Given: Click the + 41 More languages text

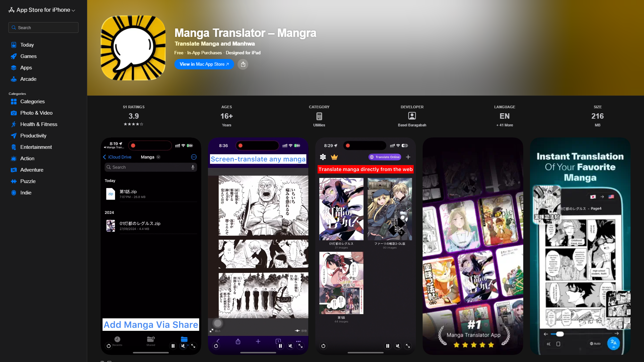Looking at the screenshot, I should click(504, 125).
